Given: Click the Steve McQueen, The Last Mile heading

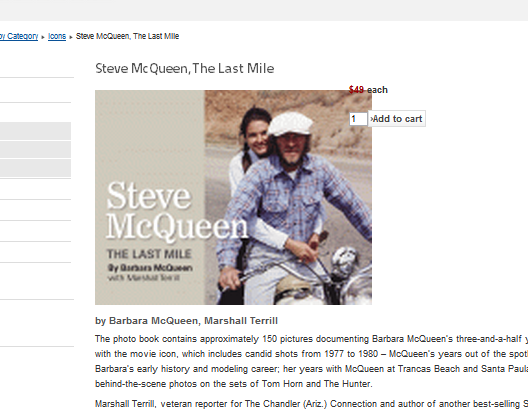Looking at the screenshot, I should [x=185, y=68].
